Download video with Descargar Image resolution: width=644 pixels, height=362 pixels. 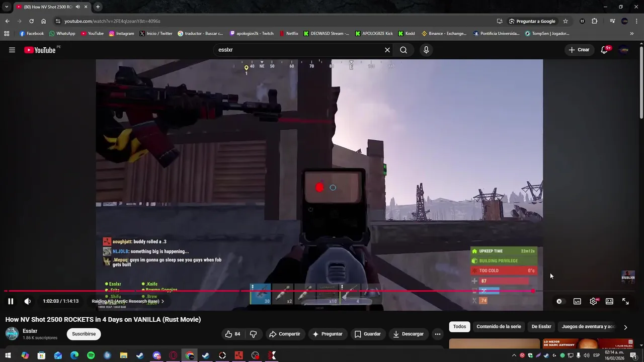[x=408, y=334]
